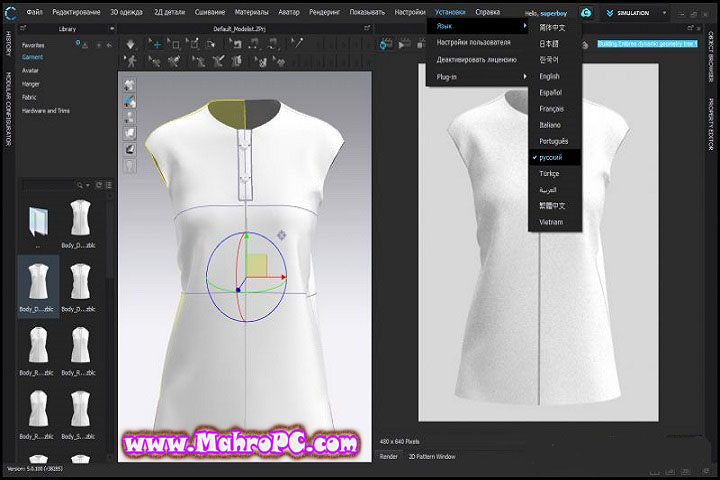The width and height of the screenshot is (720, 480).
Task: Select Español language option
Action: pyautogui.click(x=550, y=92)
